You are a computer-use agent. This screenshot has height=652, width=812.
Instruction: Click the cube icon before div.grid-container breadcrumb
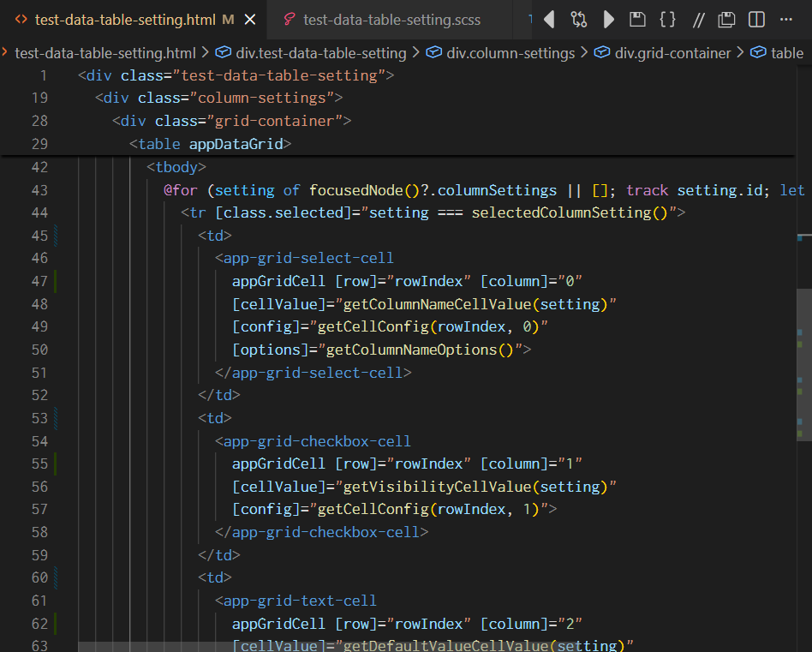(602, 52)
